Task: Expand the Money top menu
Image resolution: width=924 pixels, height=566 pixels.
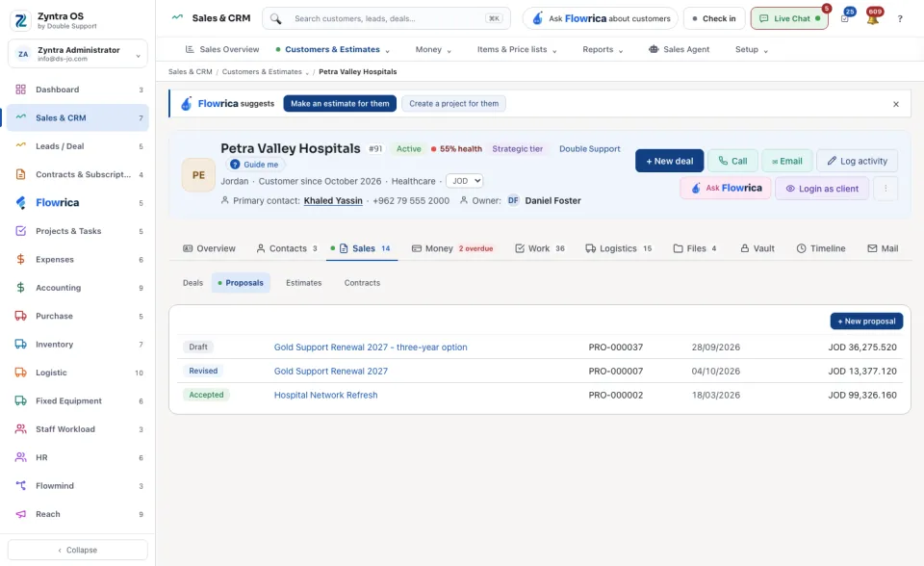Action: coord(433,49)
